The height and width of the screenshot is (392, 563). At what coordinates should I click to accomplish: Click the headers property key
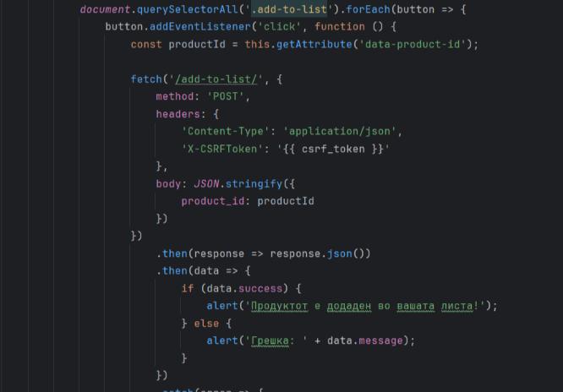pos(178,114)
